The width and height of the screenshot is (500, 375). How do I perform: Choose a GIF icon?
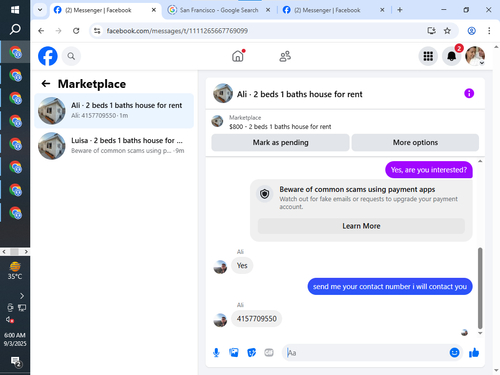269,352
